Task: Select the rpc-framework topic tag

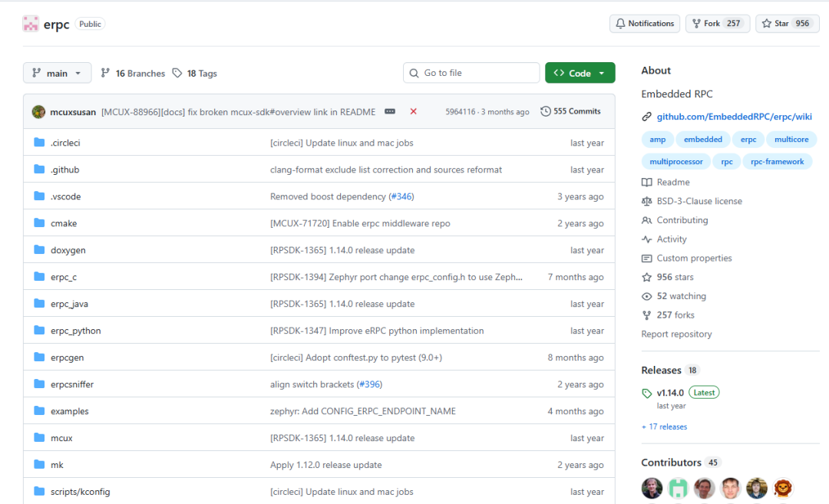Action: (777, 162)
